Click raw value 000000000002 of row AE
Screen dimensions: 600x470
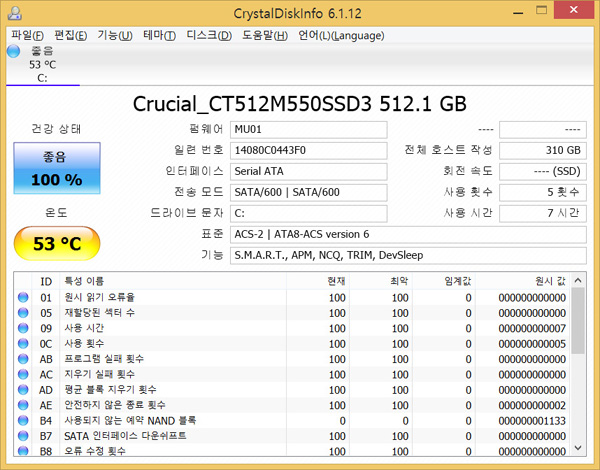532,405
